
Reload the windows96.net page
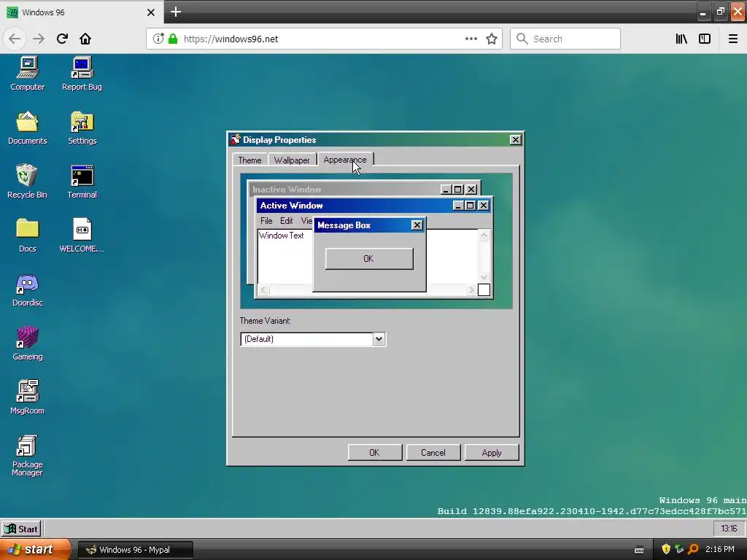click(x=62, y=39)
